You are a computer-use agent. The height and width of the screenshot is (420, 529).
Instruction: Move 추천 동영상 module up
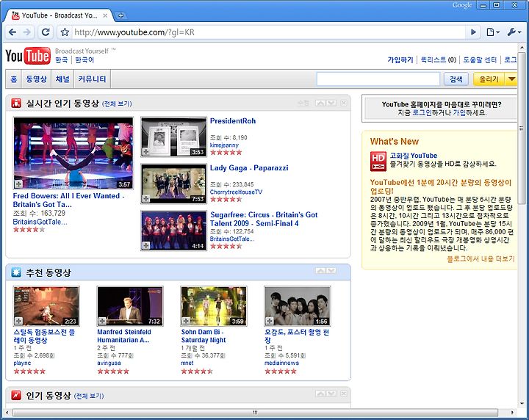click(320, 271)
